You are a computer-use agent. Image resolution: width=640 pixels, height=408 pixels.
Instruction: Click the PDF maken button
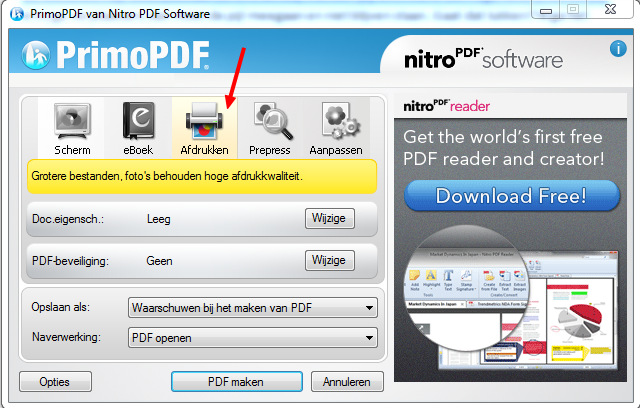pyautogui.click(x=237, y=382)
